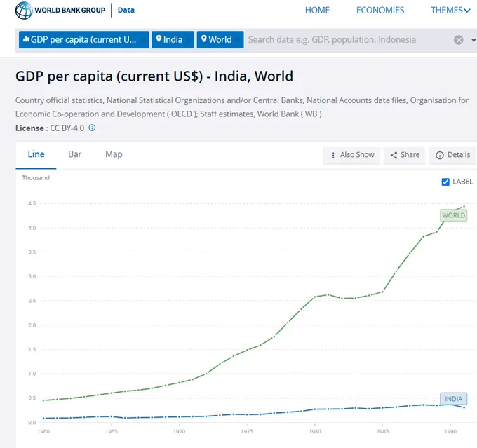Expand the search bar dropdown arrow
The image size is (477, 448).
(473, 40)
